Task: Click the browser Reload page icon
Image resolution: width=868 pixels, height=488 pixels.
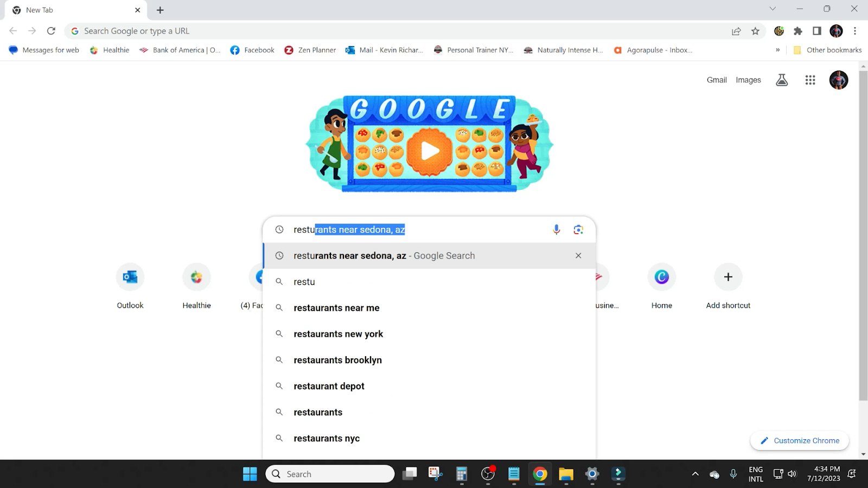Action: 51,31
